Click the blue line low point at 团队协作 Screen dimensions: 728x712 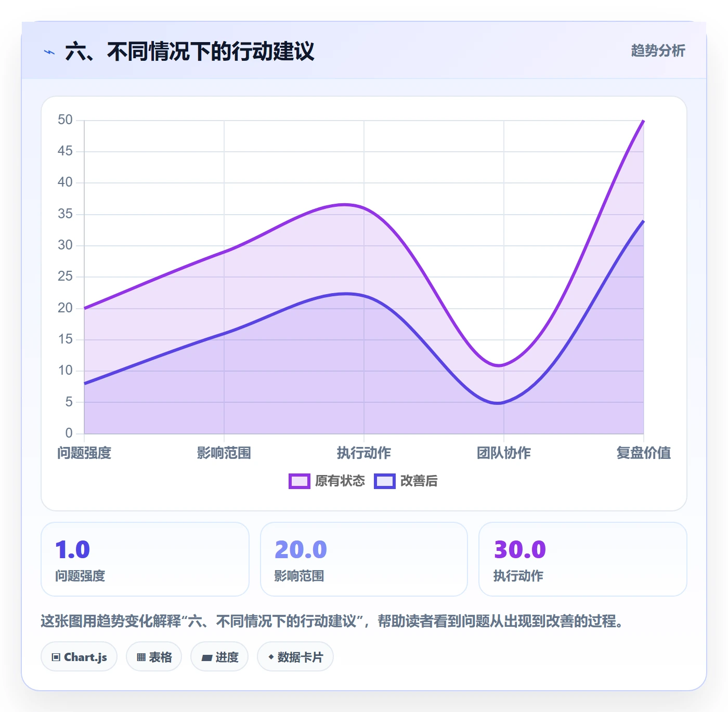(x=504, y=402)
